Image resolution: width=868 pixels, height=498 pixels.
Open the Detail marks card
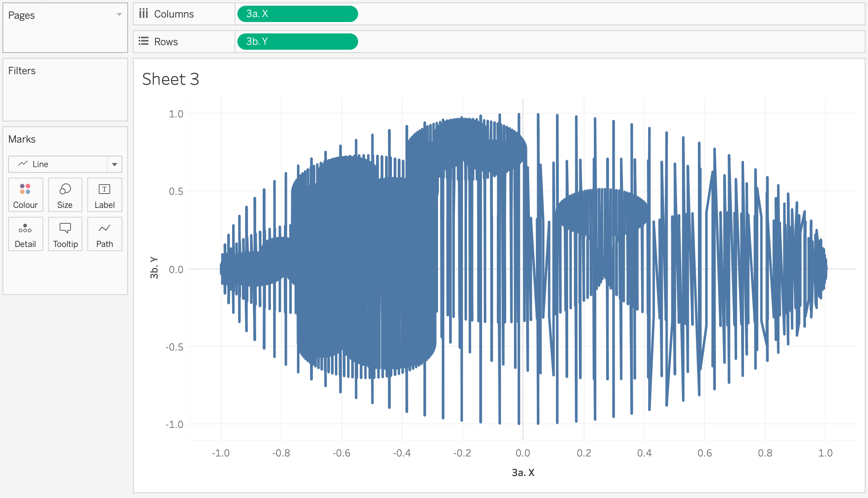[25, 234]
